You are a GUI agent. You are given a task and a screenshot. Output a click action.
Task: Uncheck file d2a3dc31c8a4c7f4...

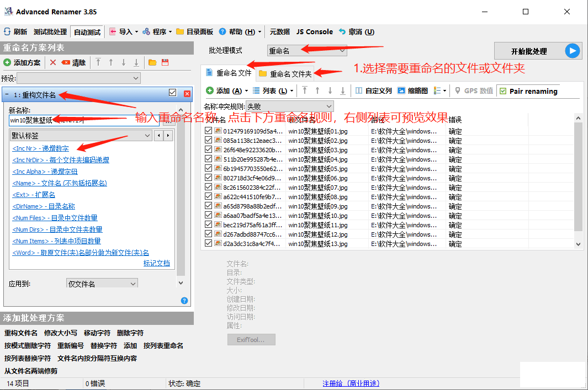(x=209, y=243)
